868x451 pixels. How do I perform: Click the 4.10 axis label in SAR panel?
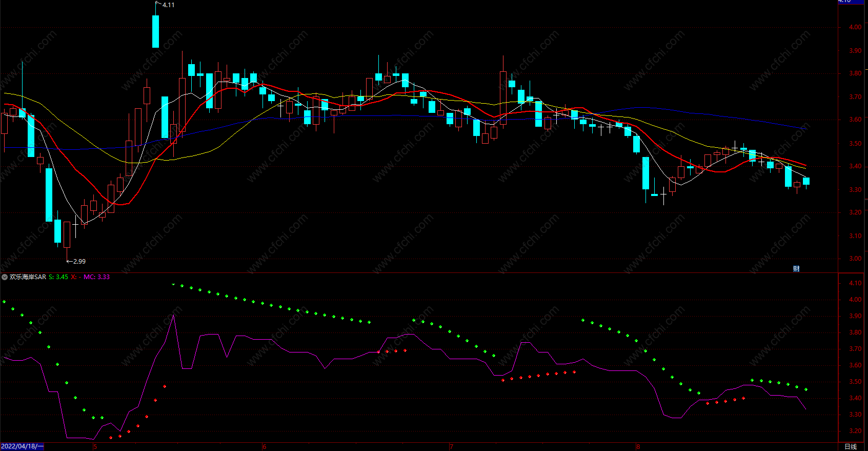point(855,283)
